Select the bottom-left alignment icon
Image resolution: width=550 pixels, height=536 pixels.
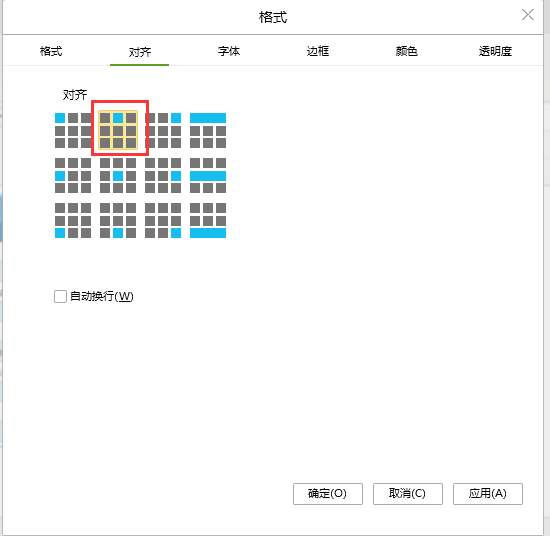click(x=73, y=220)
